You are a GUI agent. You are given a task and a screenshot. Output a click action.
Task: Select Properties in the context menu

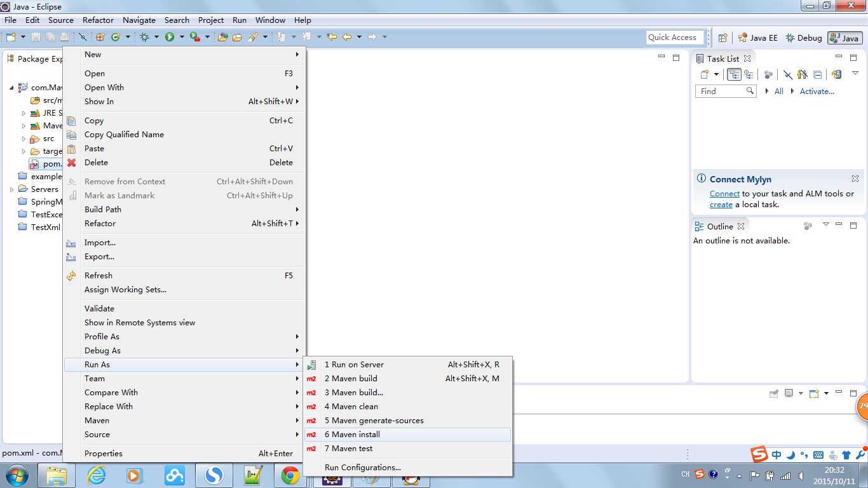click(x=184, y=454)
